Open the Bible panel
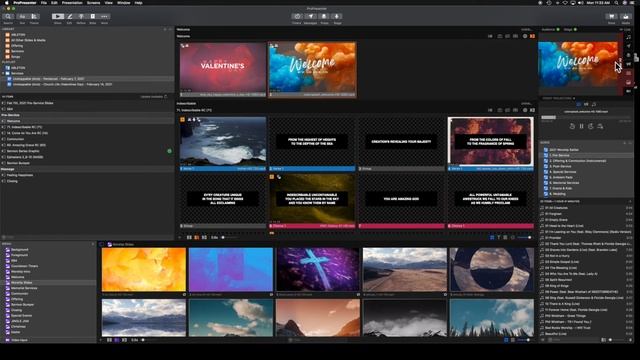 click(93, 16)
